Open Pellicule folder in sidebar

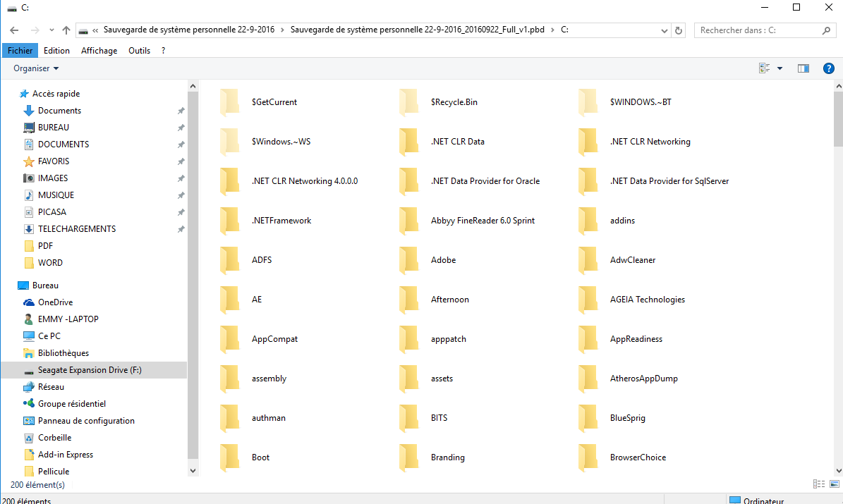pyautogui.click(x=53, y=472)
